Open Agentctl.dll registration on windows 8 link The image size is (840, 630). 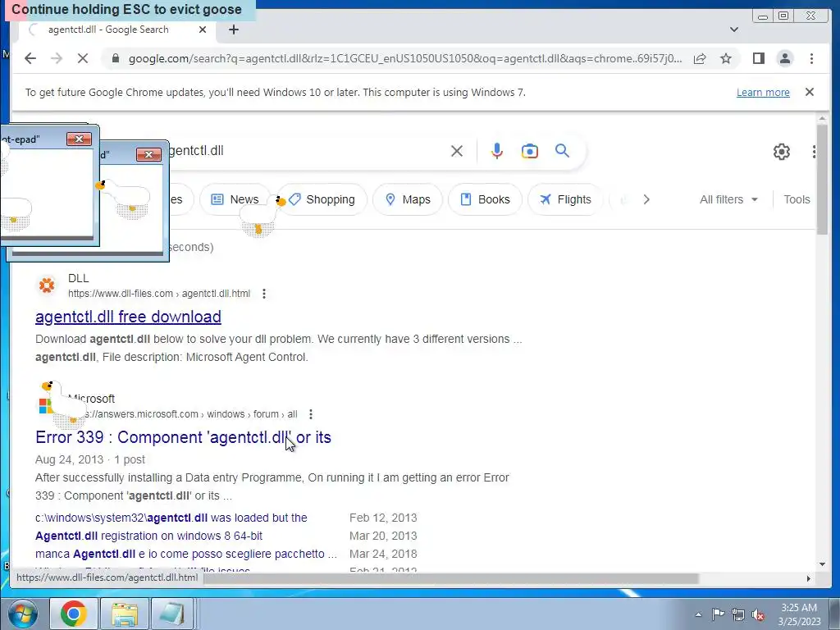(x=149, y=536)
